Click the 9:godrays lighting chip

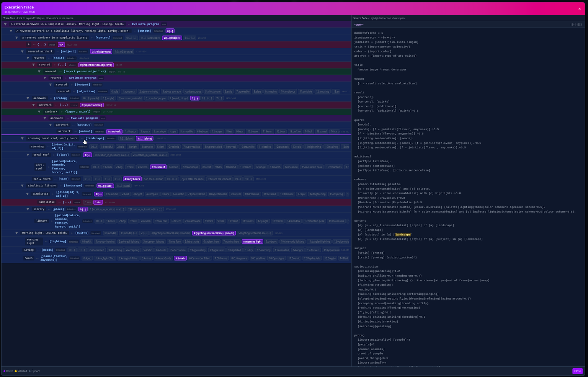(x=271, y=242)
